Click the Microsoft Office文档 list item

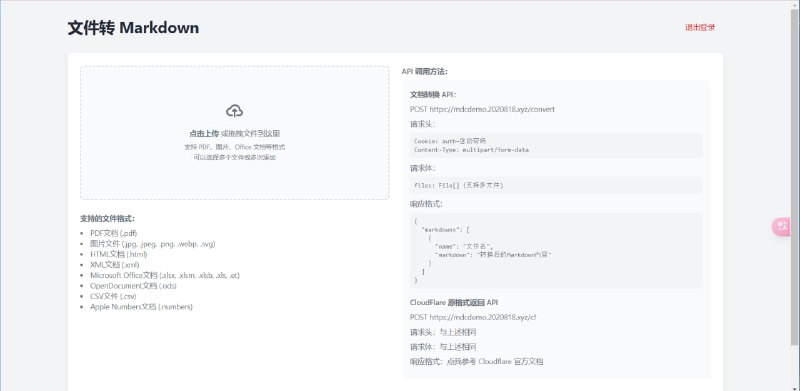165,275
